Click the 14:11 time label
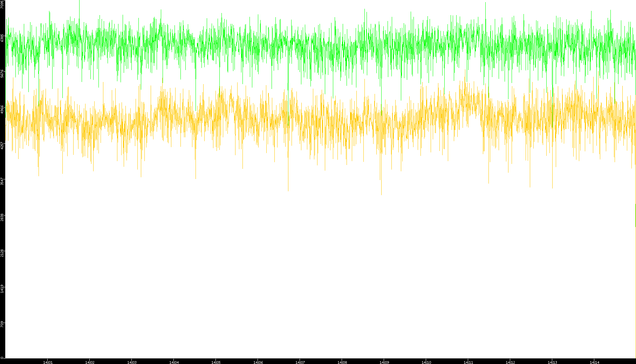 [x=468, y=362]
